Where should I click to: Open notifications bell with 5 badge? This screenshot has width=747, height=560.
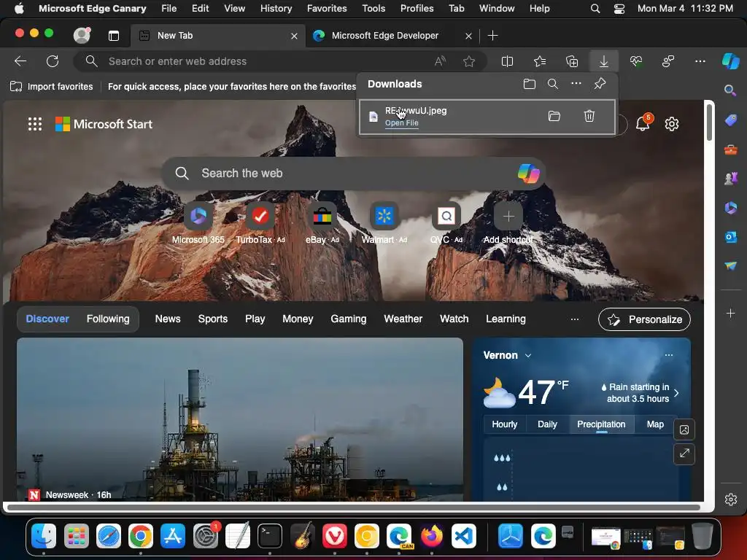point(643,124)
